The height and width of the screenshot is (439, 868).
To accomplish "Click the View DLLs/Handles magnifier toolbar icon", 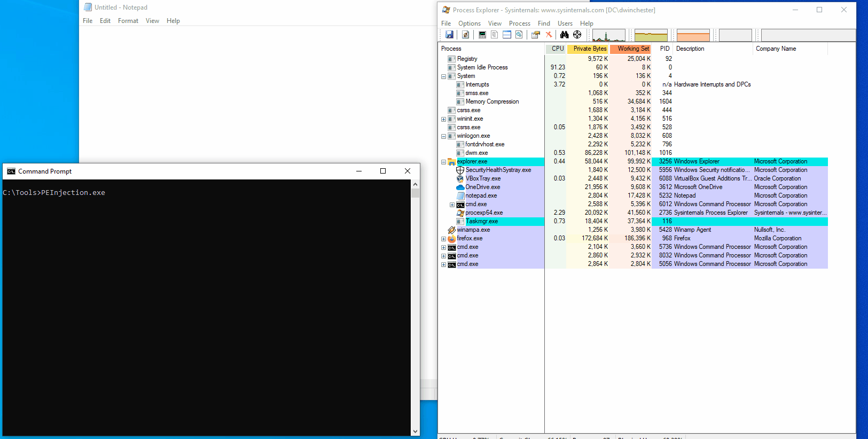I will 519,35.
